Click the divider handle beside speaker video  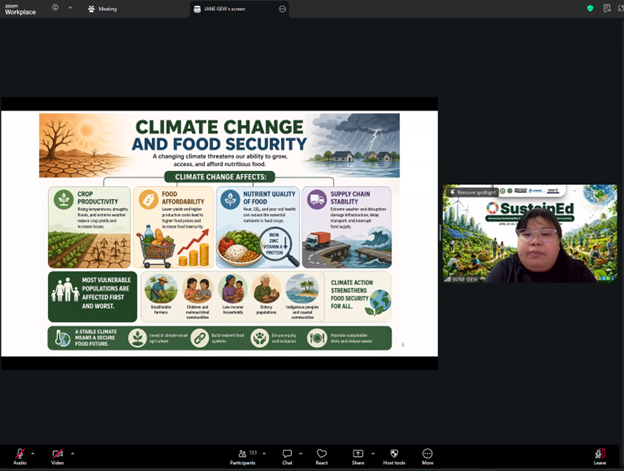pyautogui.click(x=440, y=233)
